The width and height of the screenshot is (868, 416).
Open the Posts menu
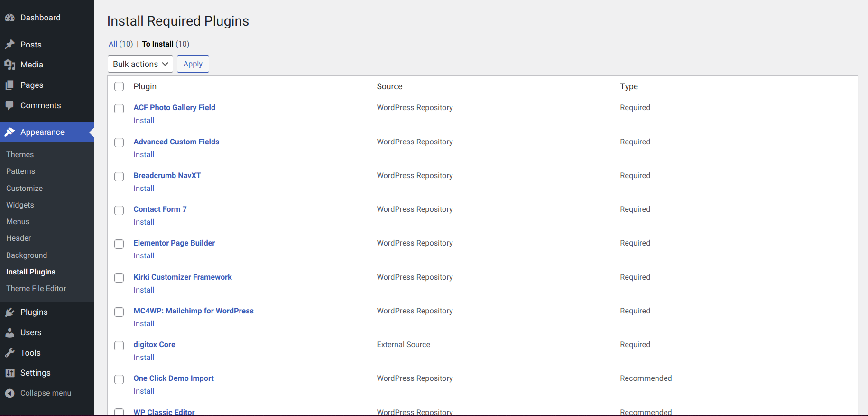coord(31,45)
